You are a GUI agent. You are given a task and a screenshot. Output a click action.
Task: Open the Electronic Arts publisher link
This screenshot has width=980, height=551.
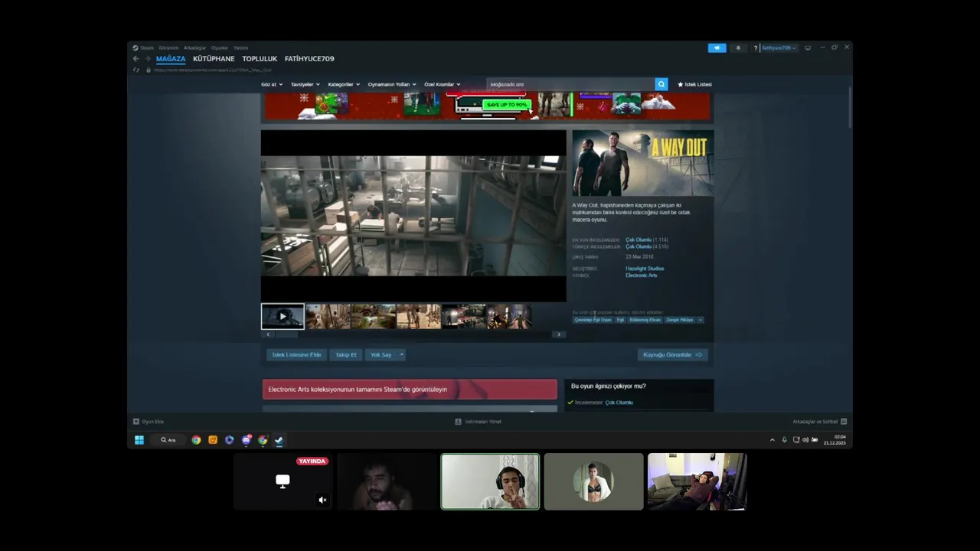coord(642,275)
